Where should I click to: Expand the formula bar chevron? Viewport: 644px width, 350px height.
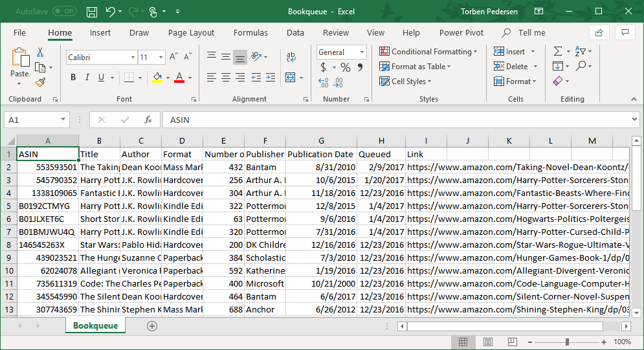click(634, 120)
